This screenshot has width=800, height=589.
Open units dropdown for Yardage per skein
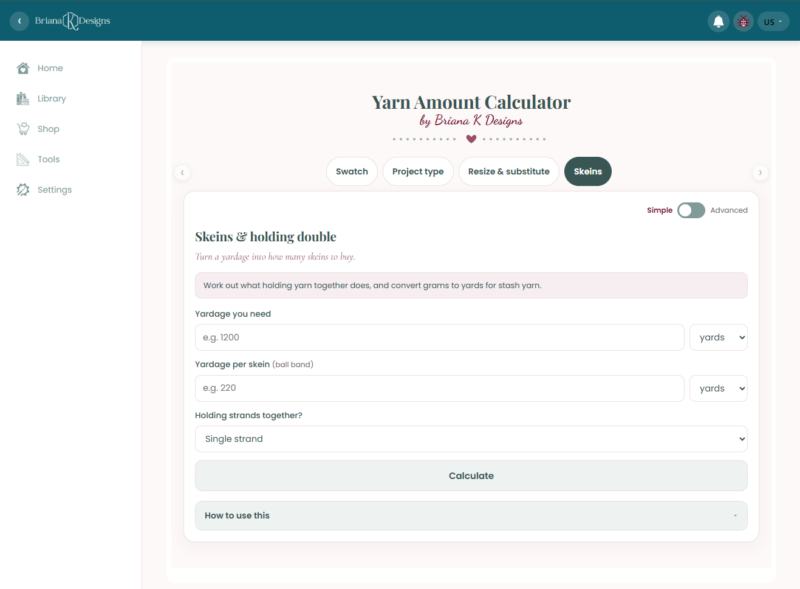click(x=718, y=388)
